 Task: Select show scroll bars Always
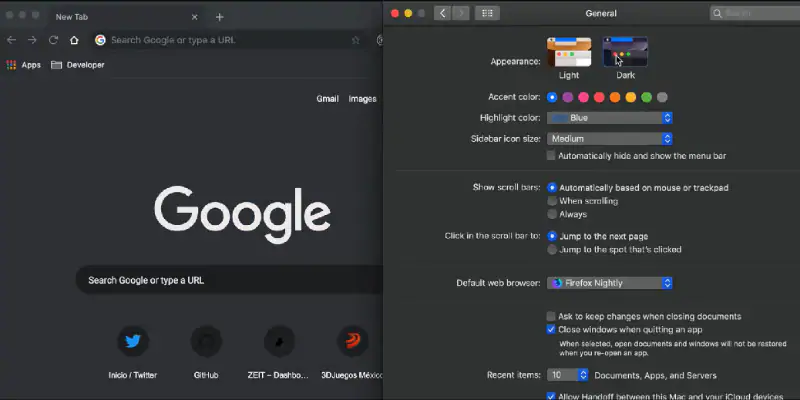tap(552, 214)
